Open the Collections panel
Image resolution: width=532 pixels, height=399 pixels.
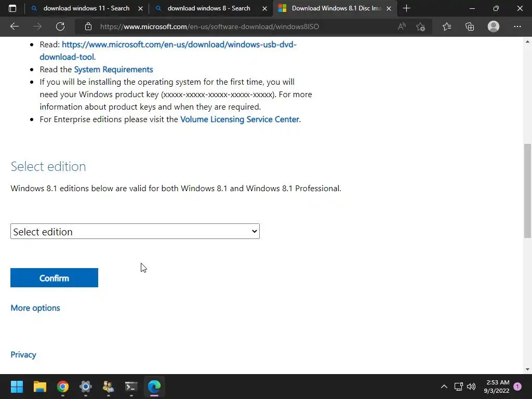(x=470, y=26)
